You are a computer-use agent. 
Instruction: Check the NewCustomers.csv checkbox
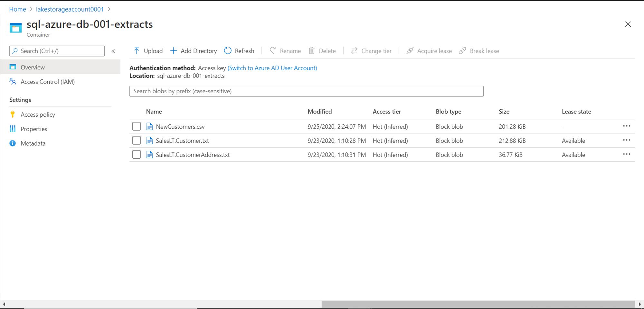137,126
